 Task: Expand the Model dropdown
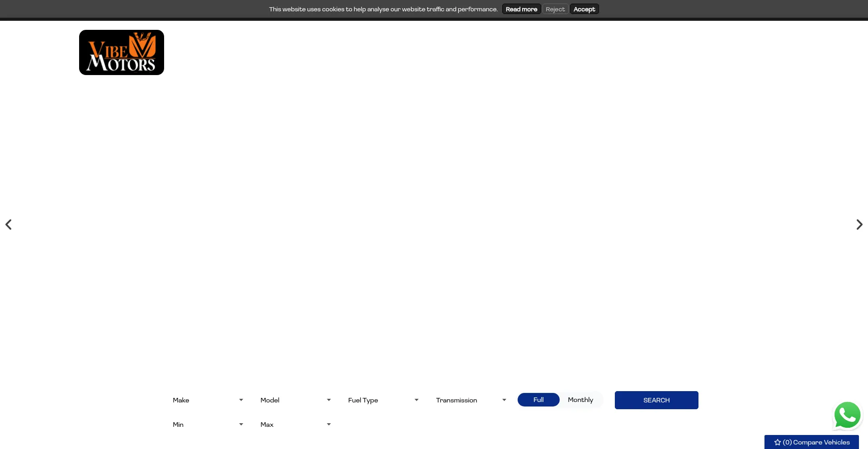point(295,400)
